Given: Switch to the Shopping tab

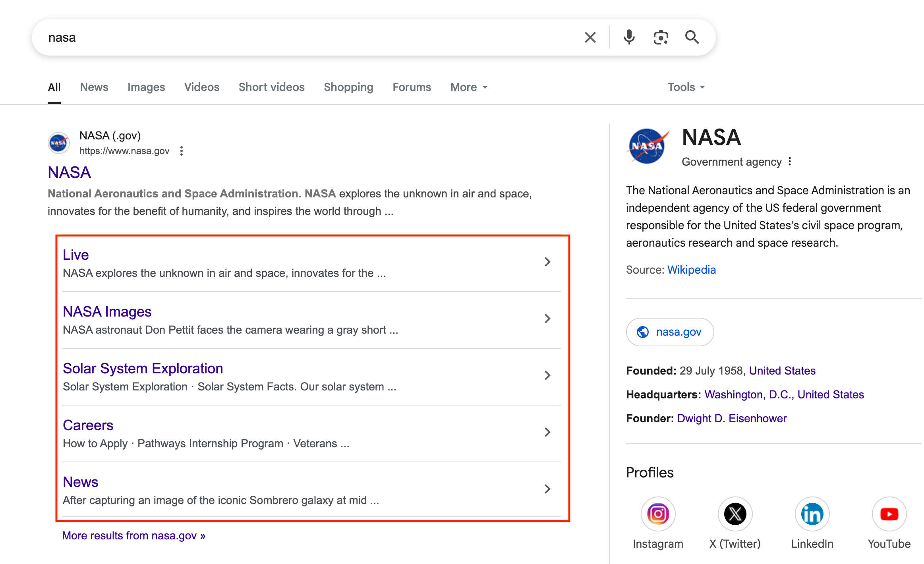Looking at the screenshot, I should (x=348, y=87).
